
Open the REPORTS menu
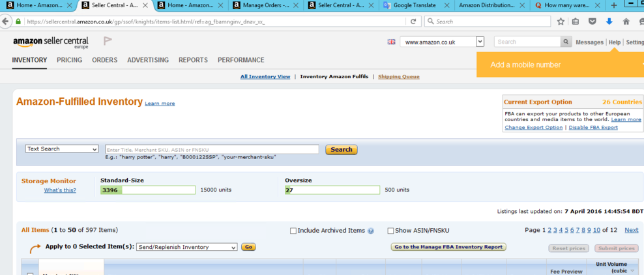pos(193,60)
